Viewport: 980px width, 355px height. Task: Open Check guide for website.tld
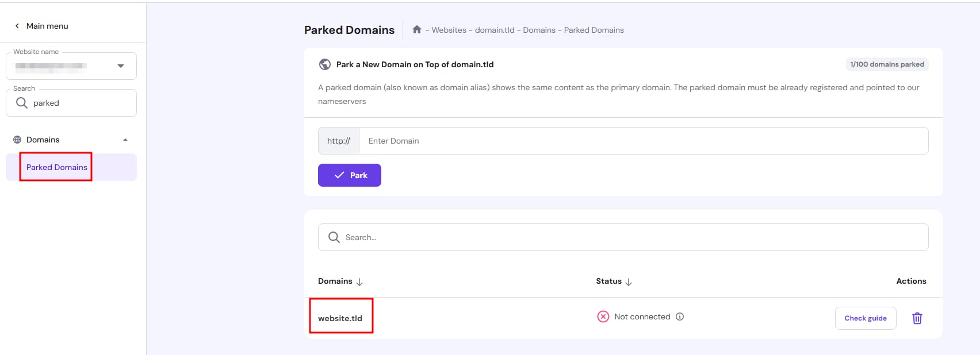click(865, 318)
